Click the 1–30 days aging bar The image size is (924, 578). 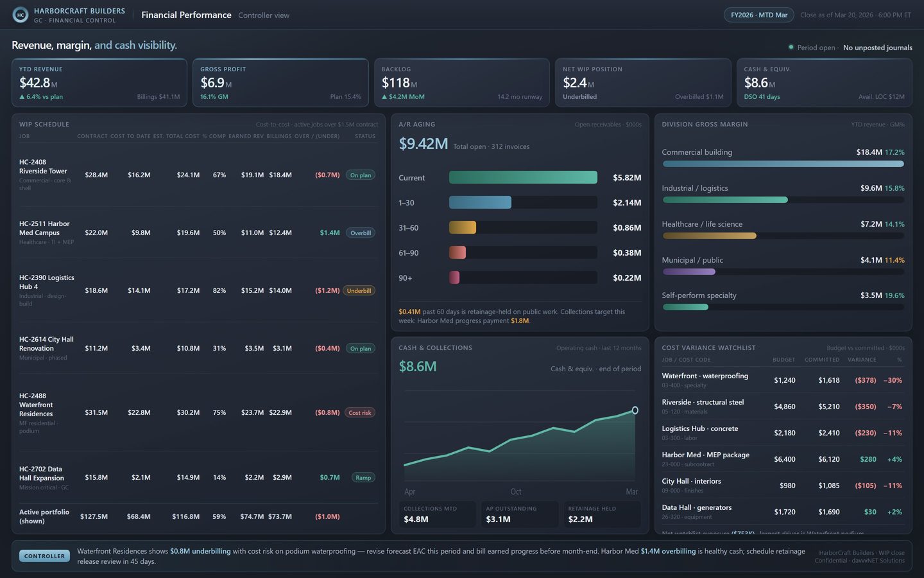(480, 202)
